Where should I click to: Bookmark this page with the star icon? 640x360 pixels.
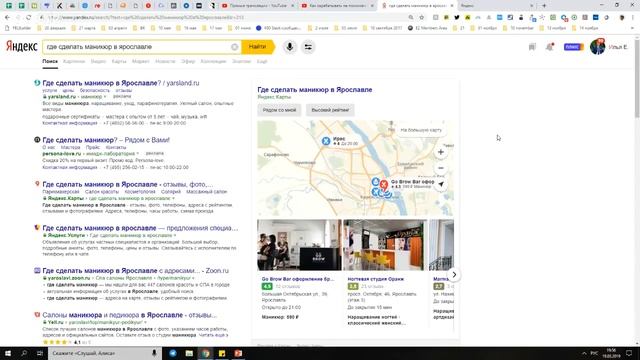pos(422,18)
